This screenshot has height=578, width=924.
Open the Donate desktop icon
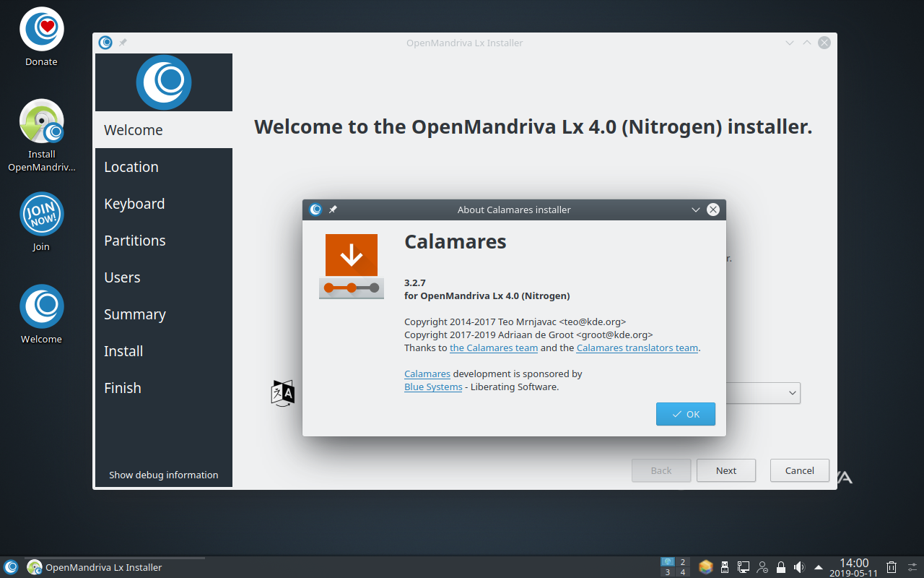41,29
